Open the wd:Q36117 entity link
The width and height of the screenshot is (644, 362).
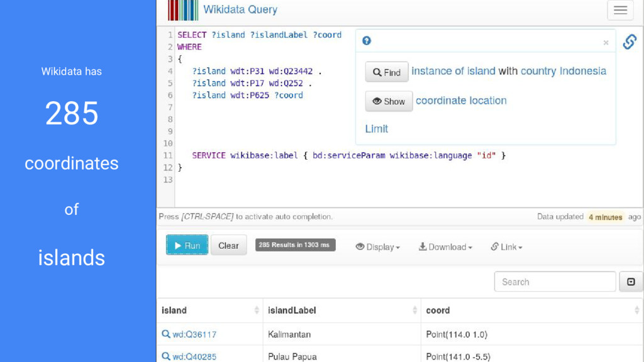coord(194,334)
